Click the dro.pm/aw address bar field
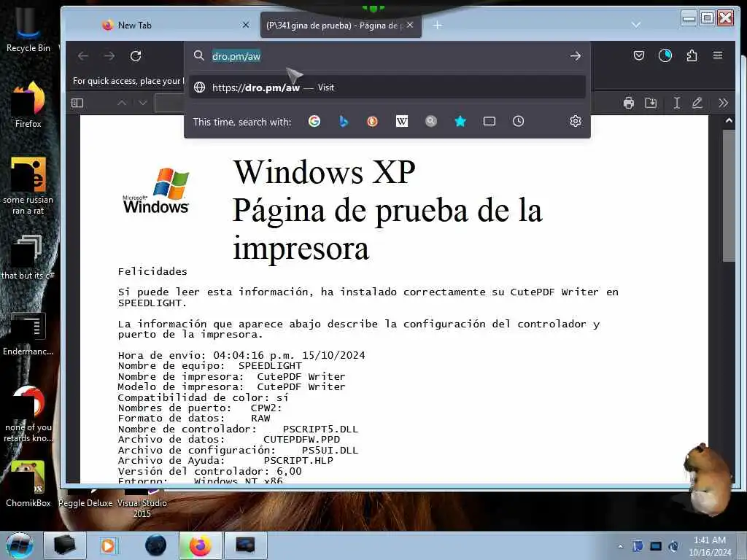This screenshot has height=560, width=747. point(387,56)
